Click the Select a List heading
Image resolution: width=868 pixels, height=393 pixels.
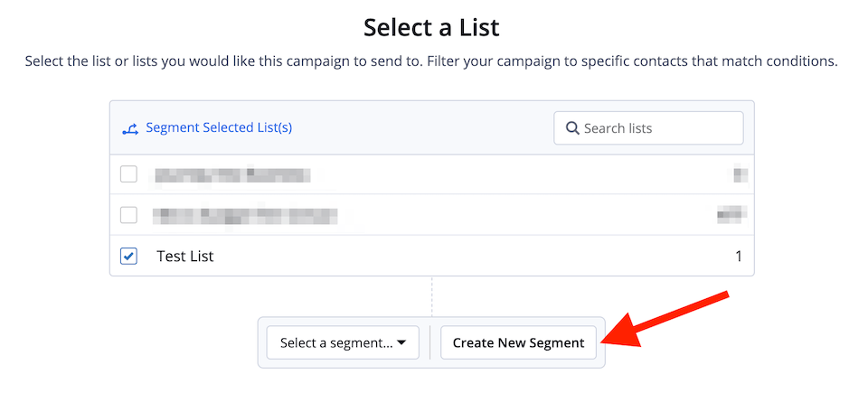coord(431,28)
